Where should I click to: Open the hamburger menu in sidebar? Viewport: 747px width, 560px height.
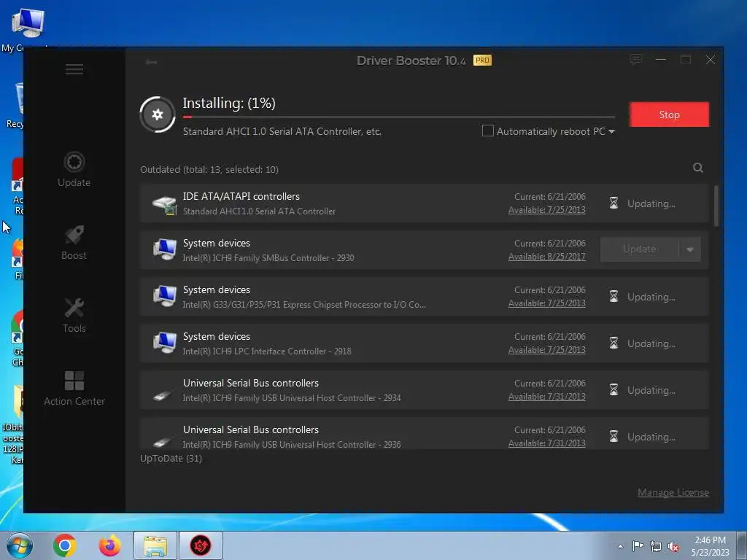[x=74, y=69]
